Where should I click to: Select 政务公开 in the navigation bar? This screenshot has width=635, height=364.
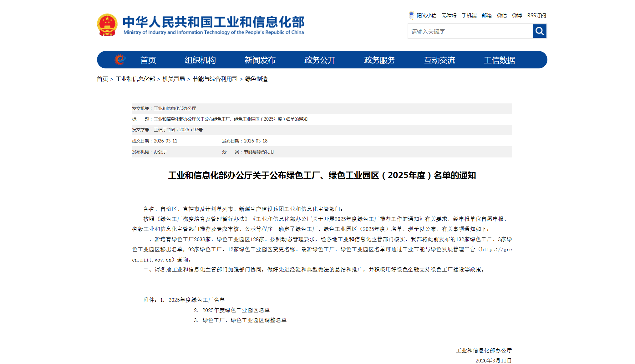click(320, 60)
